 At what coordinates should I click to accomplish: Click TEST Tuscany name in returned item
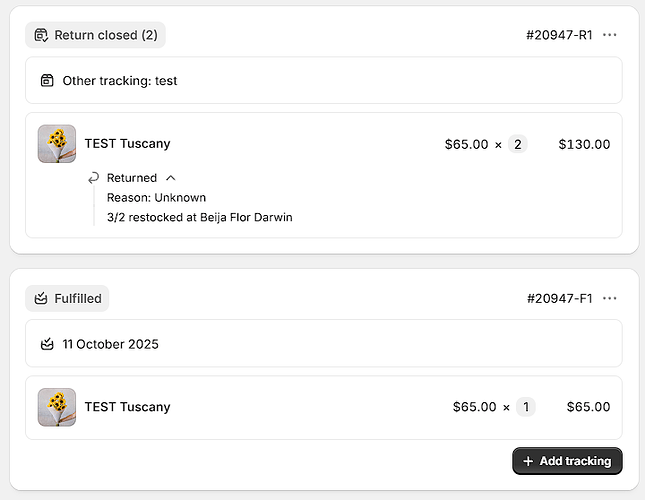coord(127,144)
